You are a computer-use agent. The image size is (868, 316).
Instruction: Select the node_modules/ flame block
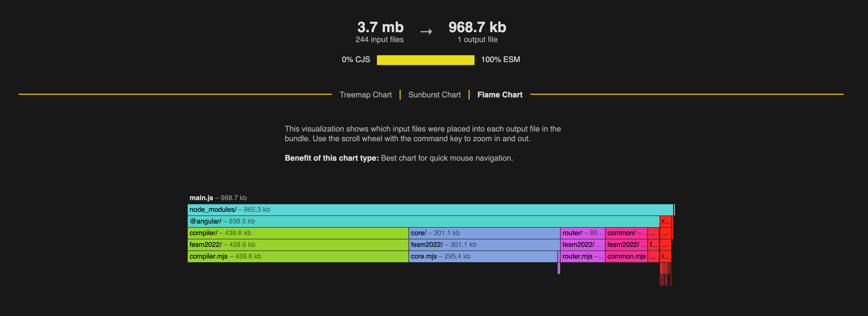(430, 210)
